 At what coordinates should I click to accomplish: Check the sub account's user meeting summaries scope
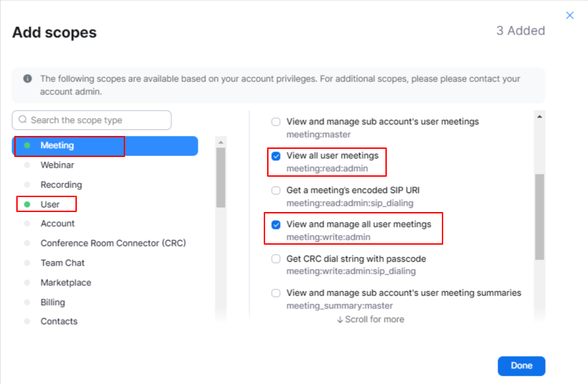(x=276, y=294)
